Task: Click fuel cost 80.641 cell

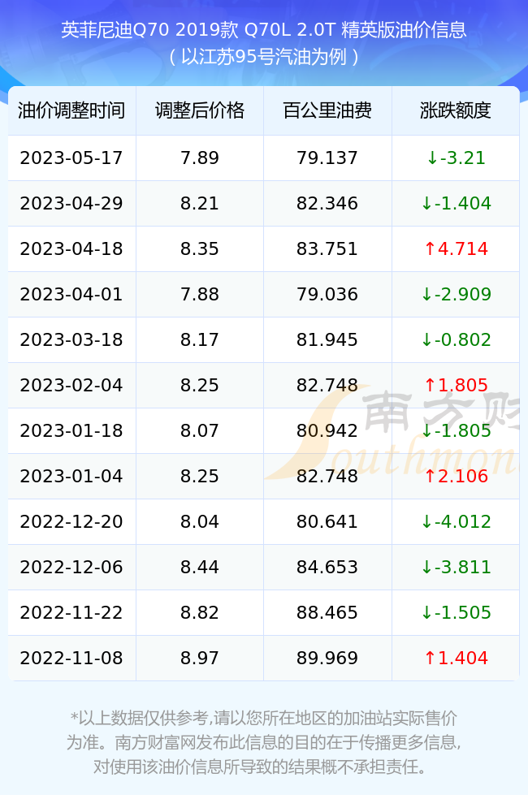Action: coord(327,522)
